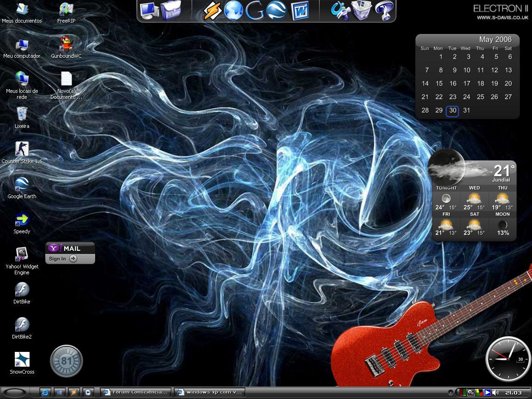532x399 pixels.
Task: Click the Google G icon in dock
Action: 254,11
